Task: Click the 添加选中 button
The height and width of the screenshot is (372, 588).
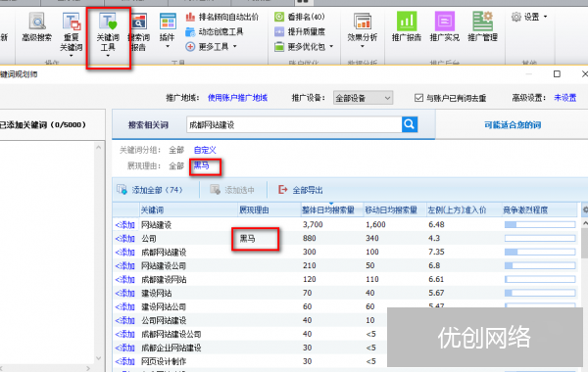Action: [232, 190]
